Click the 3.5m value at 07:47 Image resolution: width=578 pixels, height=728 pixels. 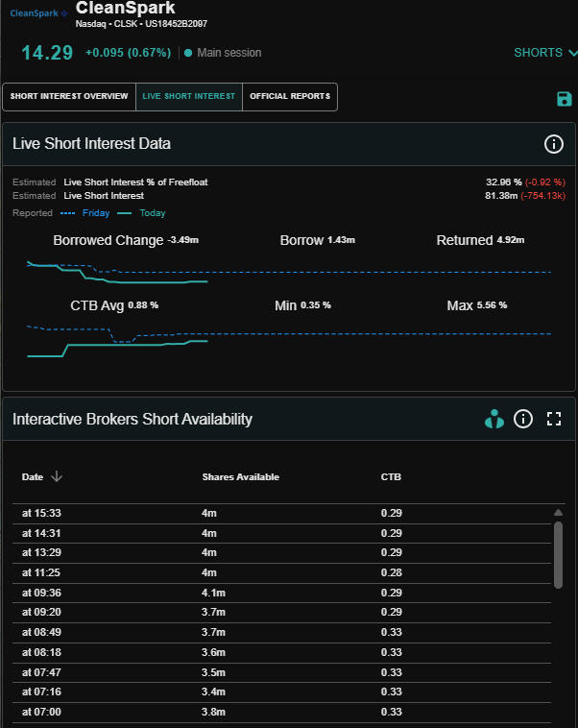[x=213, y=672]
